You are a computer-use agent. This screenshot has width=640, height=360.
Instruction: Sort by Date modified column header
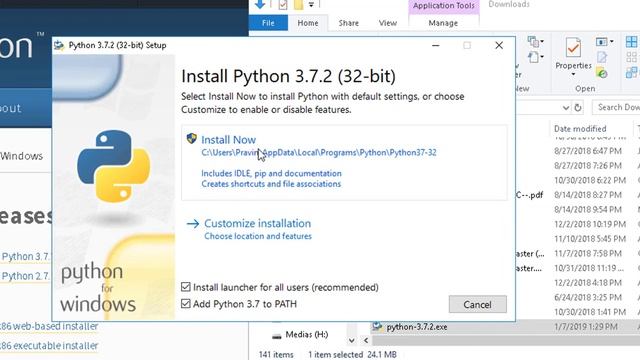pos(580,129)
